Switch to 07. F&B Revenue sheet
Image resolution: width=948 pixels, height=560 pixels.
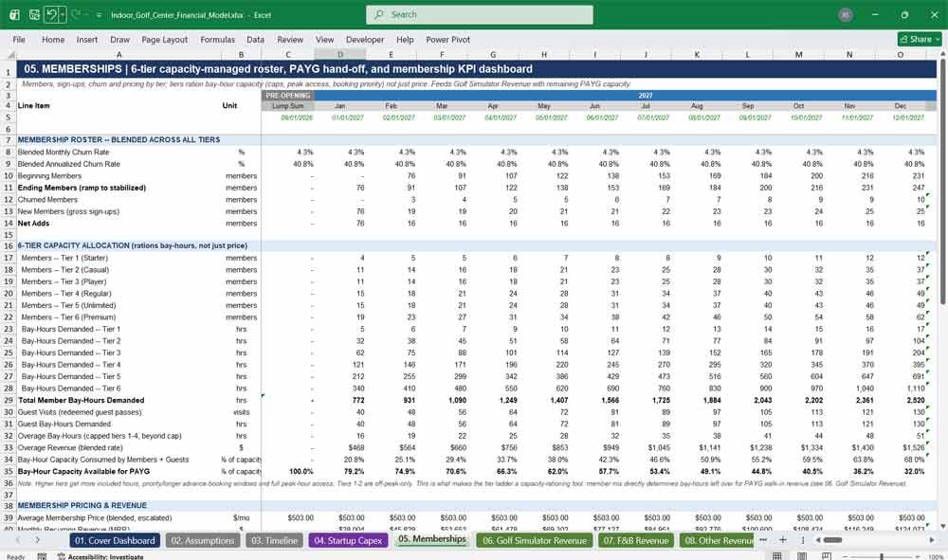point(635,540)
